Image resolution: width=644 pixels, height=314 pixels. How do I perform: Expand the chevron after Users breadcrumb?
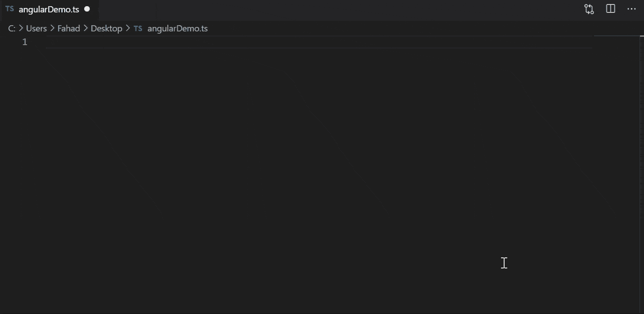point(52,28)
